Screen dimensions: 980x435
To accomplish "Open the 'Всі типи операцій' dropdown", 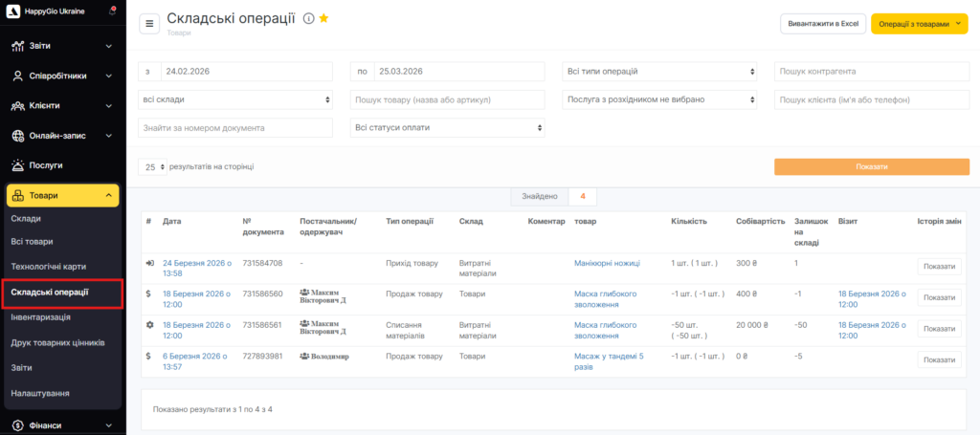I will click(661, 72).
